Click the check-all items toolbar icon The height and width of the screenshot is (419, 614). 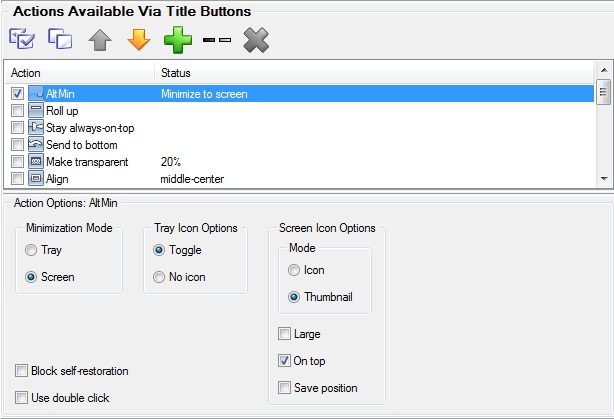22,39
